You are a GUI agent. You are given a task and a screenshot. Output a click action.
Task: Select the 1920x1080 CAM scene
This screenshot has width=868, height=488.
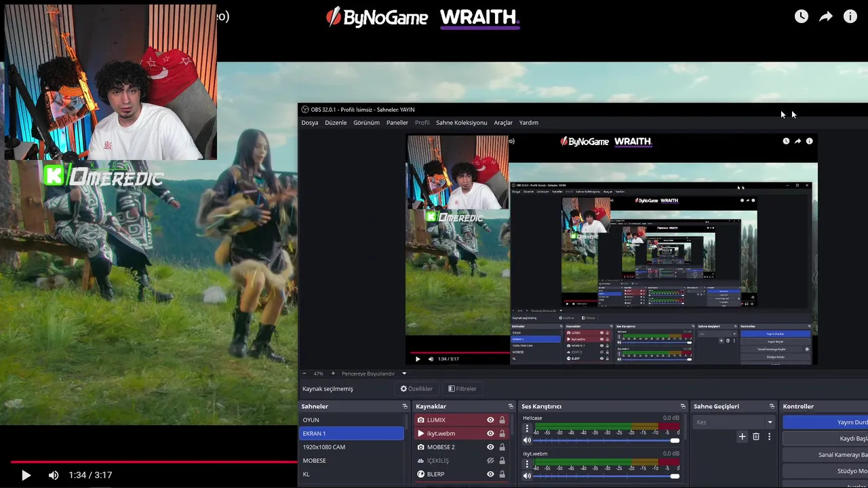pyautogui.click(x=351, y=447)
